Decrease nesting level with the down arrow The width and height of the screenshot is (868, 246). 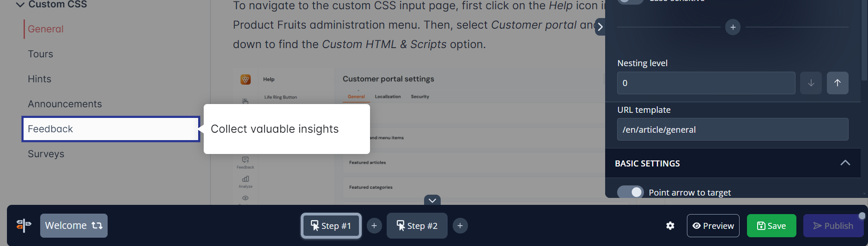click(x=811, y=83)
